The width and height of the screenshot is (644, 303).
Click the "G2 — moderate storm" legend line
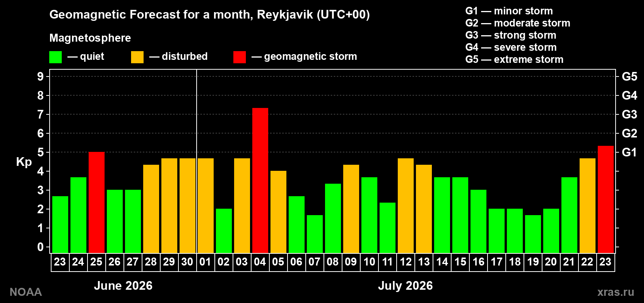518,23
